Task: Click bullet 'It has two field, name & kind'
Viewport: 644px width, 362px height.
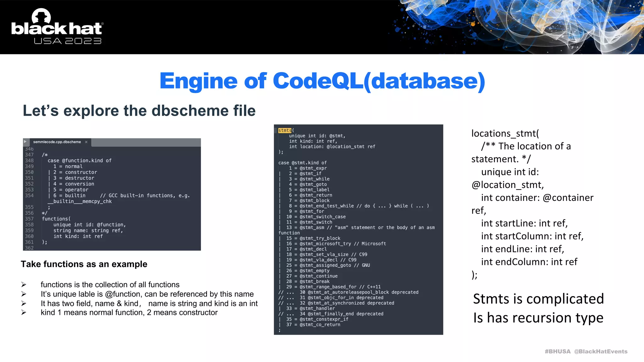Action: coord(149,304)
